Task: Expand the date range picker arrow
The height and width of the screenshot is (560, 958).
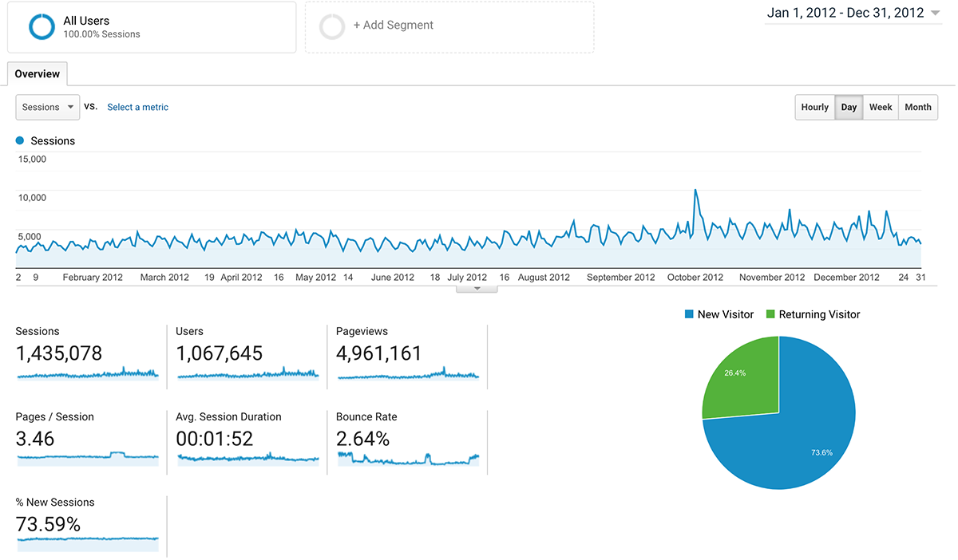Action: point(936,13)
